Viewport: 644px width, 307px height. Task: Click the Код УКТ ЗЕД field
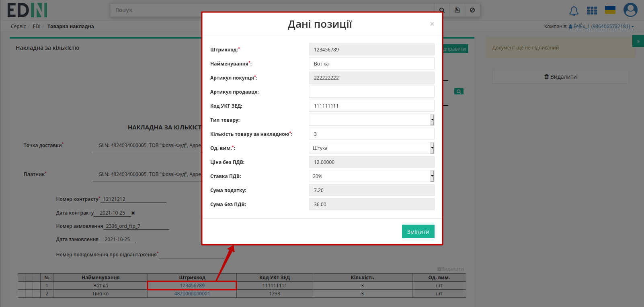(371, 106)
